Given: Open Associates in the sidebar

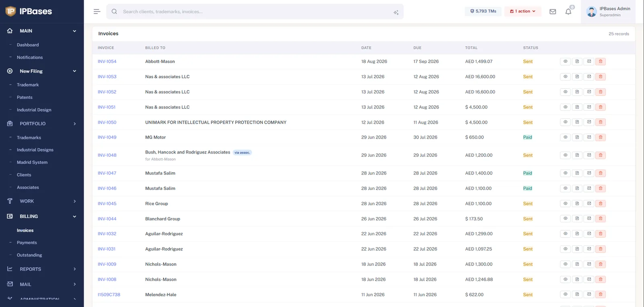Looking at the screenshot, I should 28,187.
